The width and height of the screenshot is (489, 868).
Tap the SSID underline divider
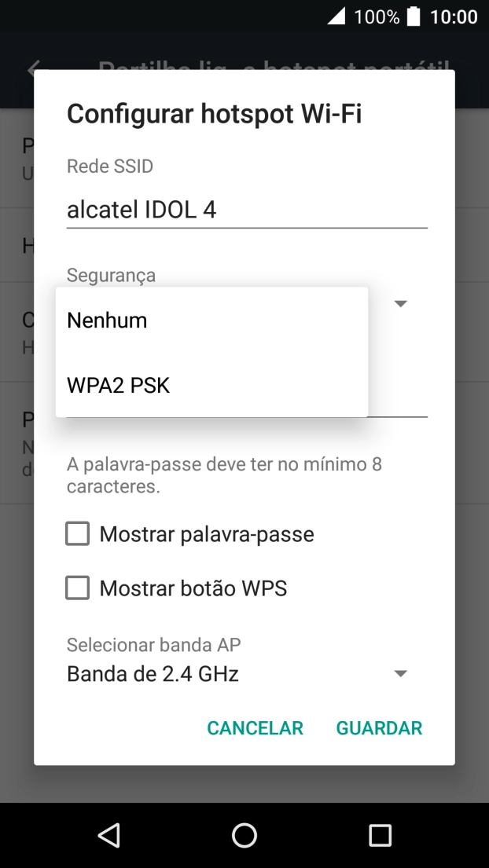247,228
